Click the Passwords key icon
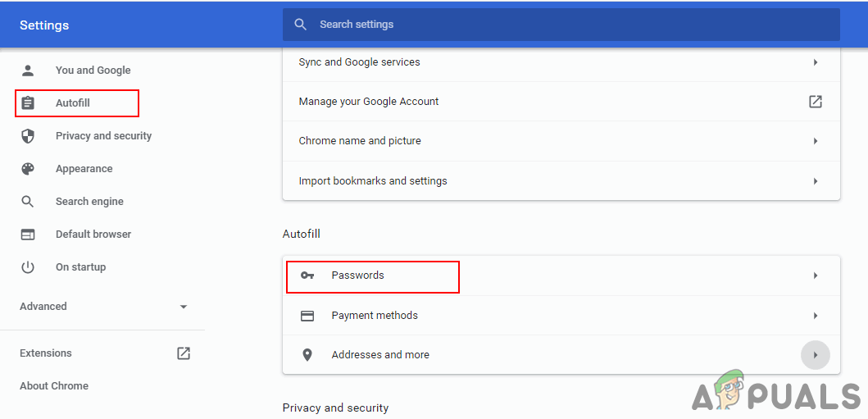 tap(307, 276)
